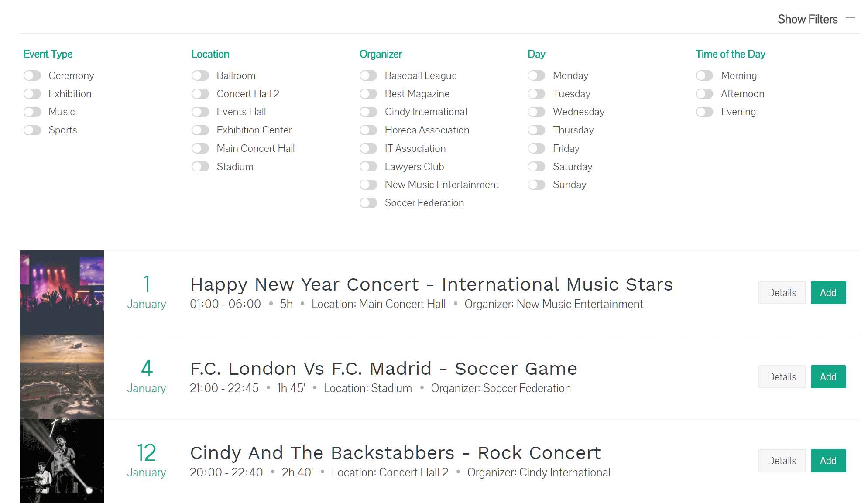Image resolution: width=868 pixels, height=503 pixels.
Task: Toggle the Friday day filter
Action: coord(536,149)
